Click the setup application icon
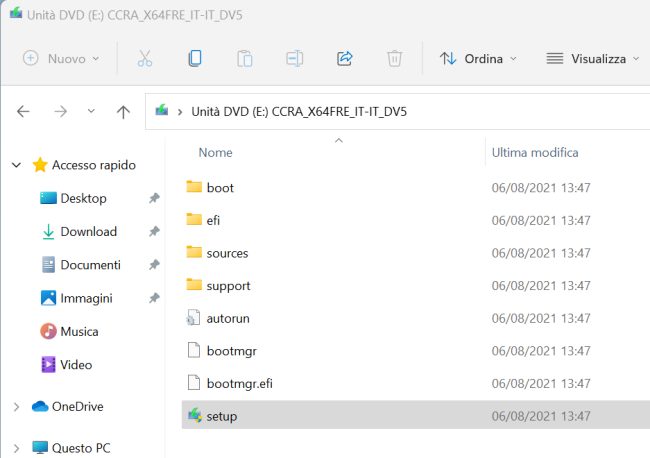 click(x=194, y=415)
